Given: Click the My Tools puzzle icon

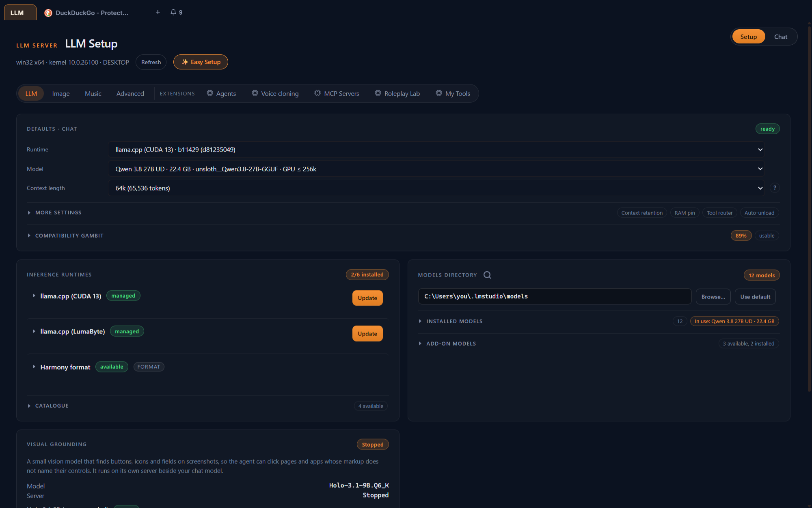Looking at the screenshot, I should click(x=439, y=93).
